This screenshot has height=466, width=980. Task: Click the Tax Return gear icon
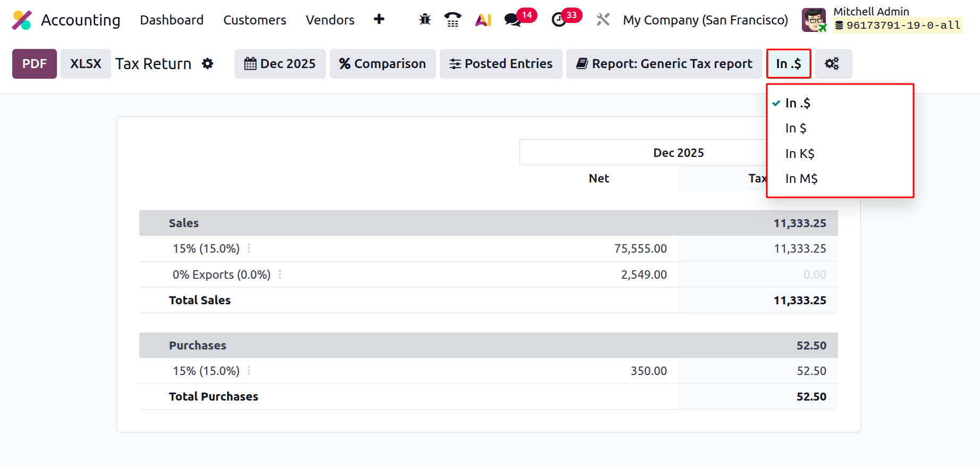[207, 64]
